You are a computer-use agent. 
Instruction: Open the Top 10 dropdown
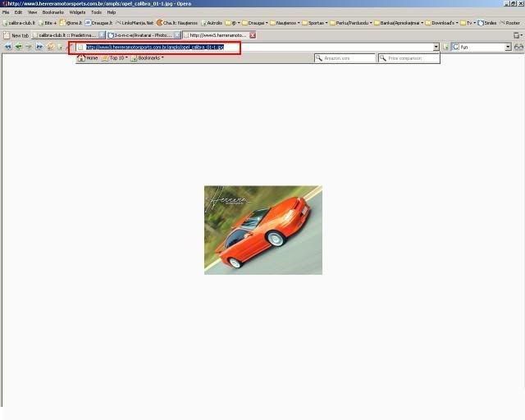click(116, 58)
